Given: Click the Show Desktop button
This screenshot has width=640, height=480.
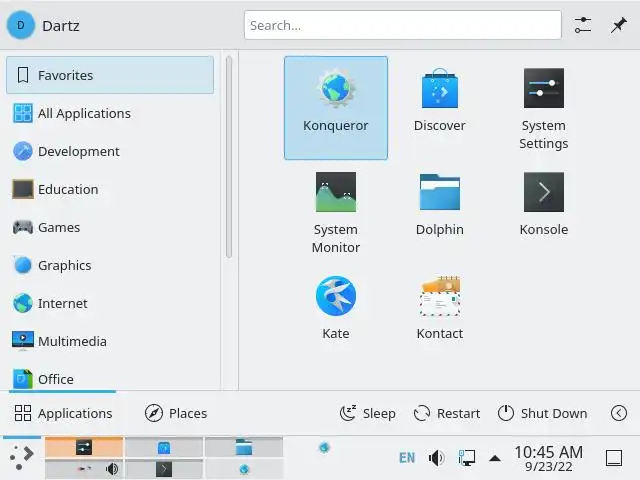Looking at the screenshot, I should [613, 458].
